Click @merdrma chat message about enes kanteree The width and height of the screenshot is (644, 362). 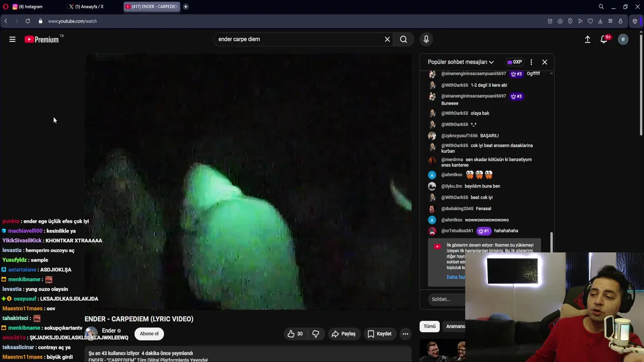487,162
